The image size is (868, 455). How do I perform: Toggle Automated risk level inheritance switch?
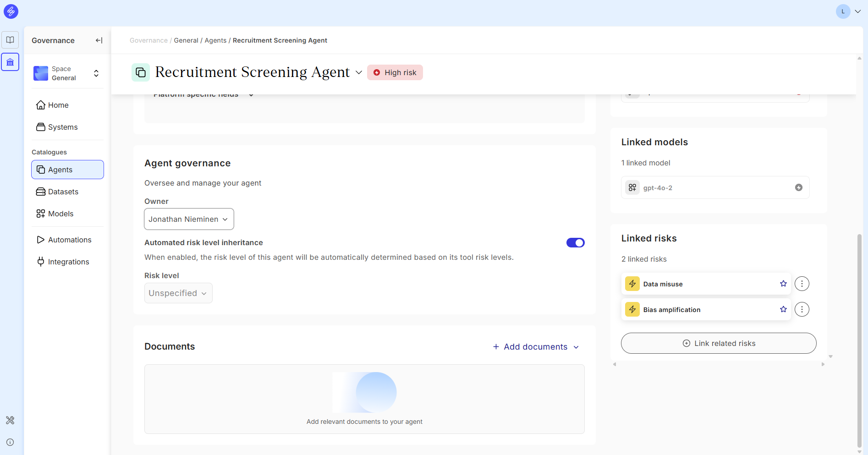coord(575,242)
